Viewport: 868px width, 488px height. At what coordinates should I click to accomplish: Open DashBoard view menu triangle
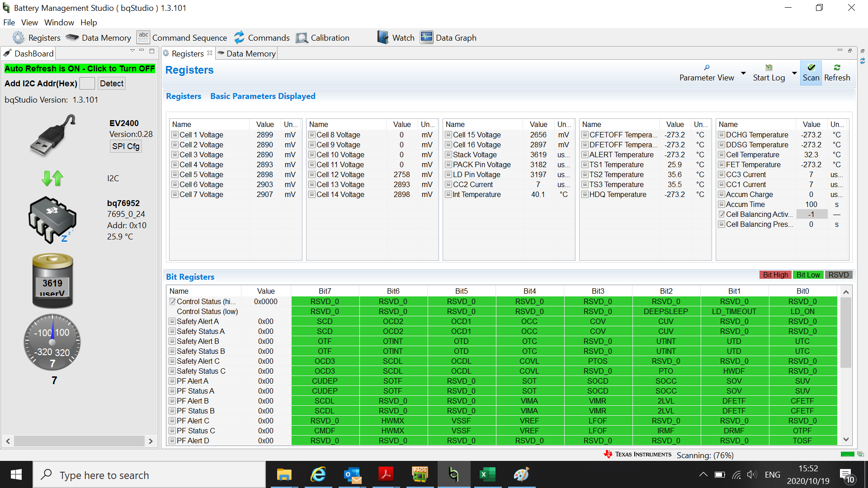tap(132, 51)
